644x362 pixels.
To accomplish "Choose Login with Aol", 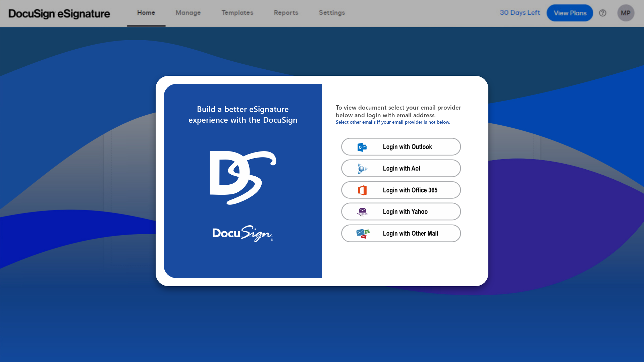I will click(x=401, y=168).
